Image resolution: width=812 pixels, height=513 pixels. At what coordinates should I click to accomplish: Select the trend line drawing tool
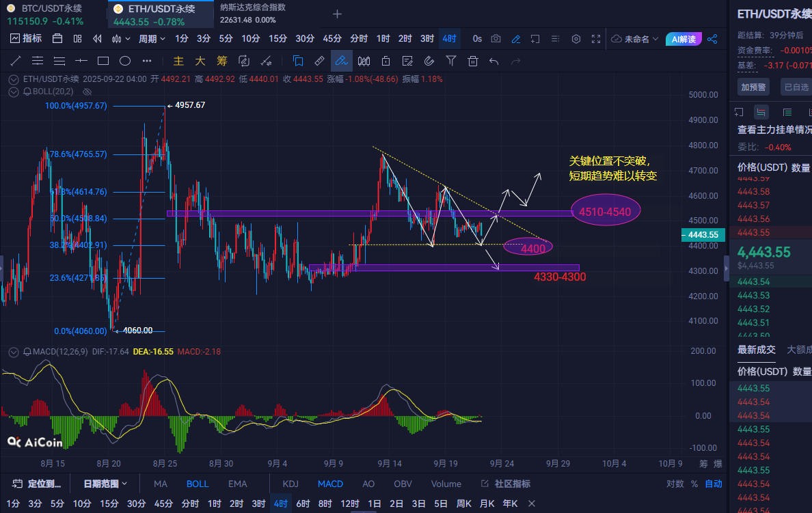point(16,61)
